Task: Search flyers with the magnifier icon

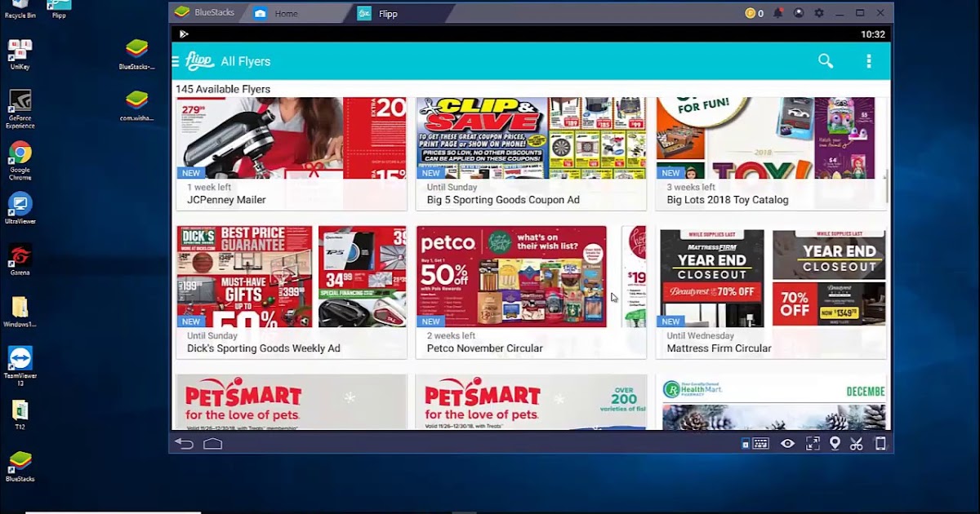Action: tap(826, 61)
